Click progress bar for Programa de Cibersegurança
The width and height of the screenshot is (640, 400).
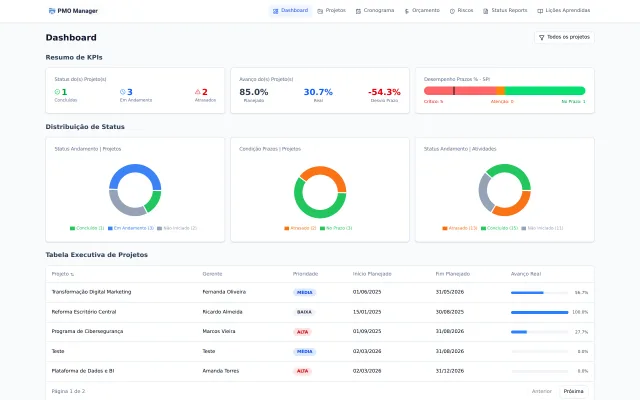click(539, 332)
